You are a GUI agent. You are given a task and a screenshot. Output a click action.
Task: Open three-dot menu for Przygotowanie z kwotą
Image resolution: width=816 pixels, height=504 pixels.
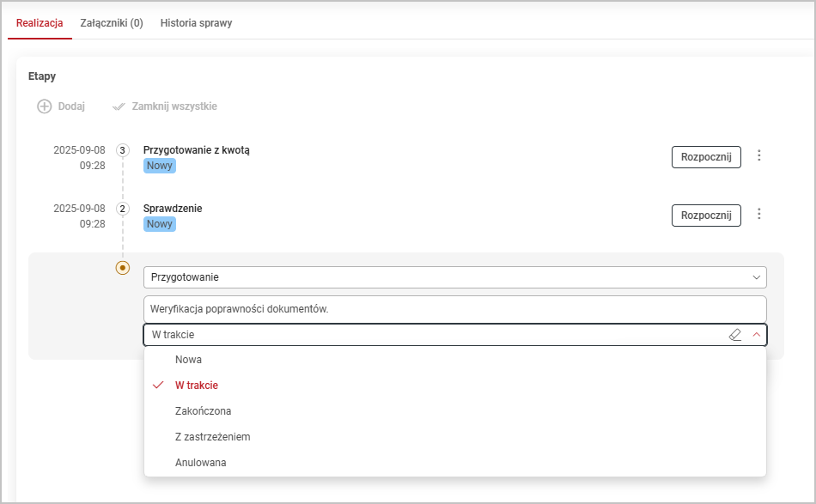[x=758, y=156]
